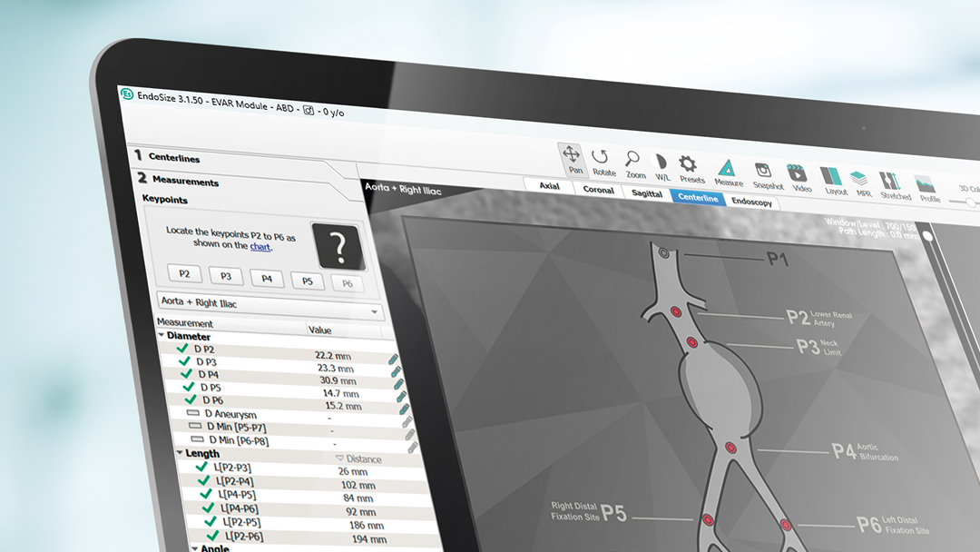Toggle the D P2 green checkmark
The height and width of the screenshot is (552, 980).
tap(182, 349)
